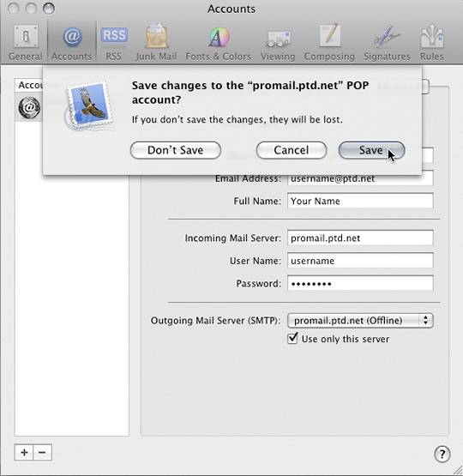Viewport: 463px width, 476px height.
Task: Open Fonts & Colors preferences
Action: point(218,43)
